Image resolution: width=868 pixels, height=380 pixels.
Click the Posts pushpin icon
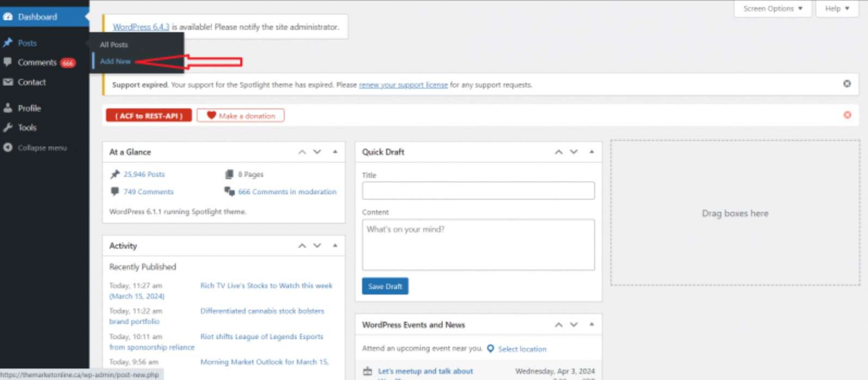pyautogui.click(x=8, y=43)
